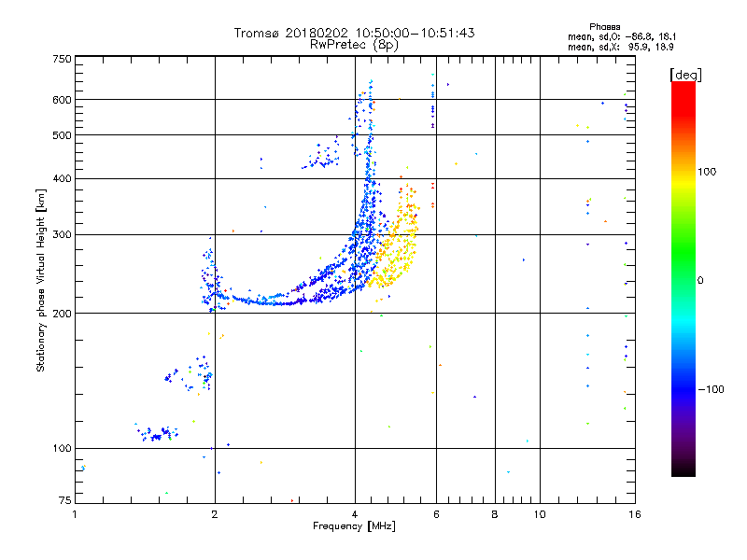Screen dimensions: 747x560
Task: Click the 'Stationary phase Virtual Height [km]' label
Action: point(40,280)
